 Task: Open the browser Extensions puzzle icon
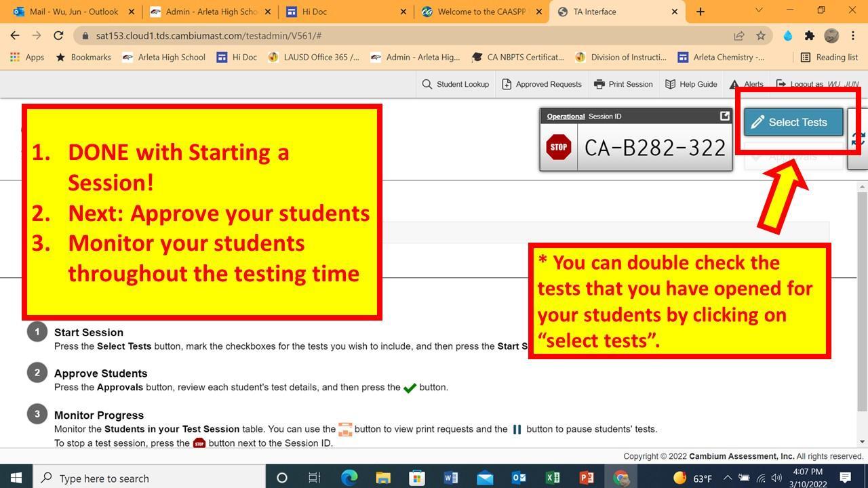click(810, 35)
